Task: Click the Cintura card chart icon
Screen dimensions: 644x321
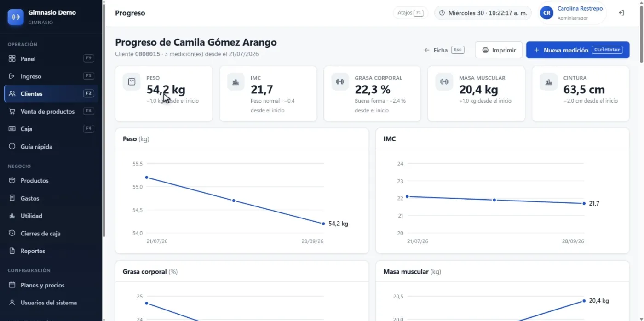Action: click(x=548, y=82)
